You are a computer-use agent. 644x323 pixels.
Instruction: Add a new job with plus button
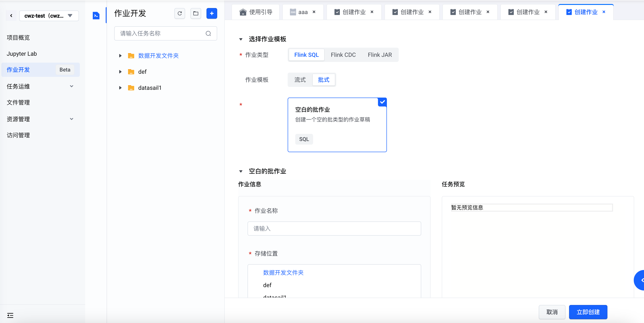coord(212,14)
